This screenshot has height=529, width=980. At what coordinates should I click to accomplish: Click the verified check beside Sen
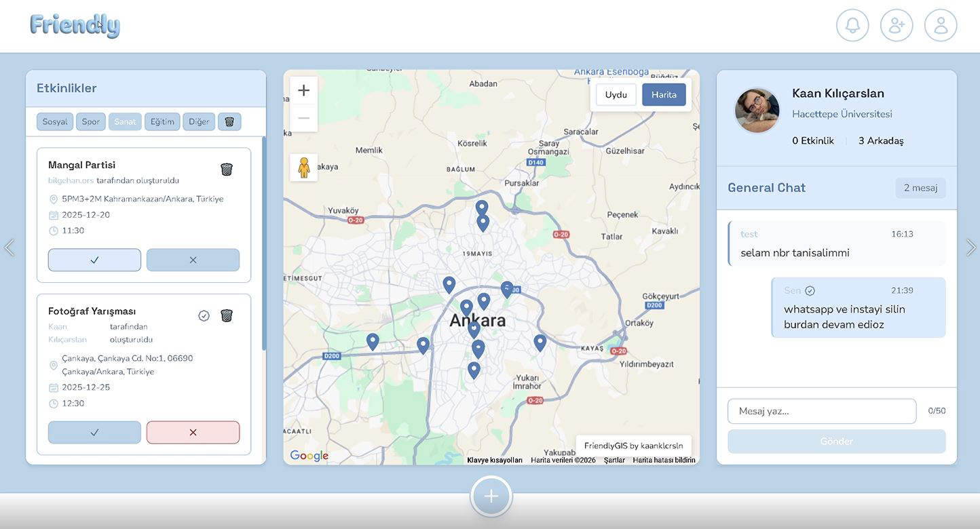810,291
